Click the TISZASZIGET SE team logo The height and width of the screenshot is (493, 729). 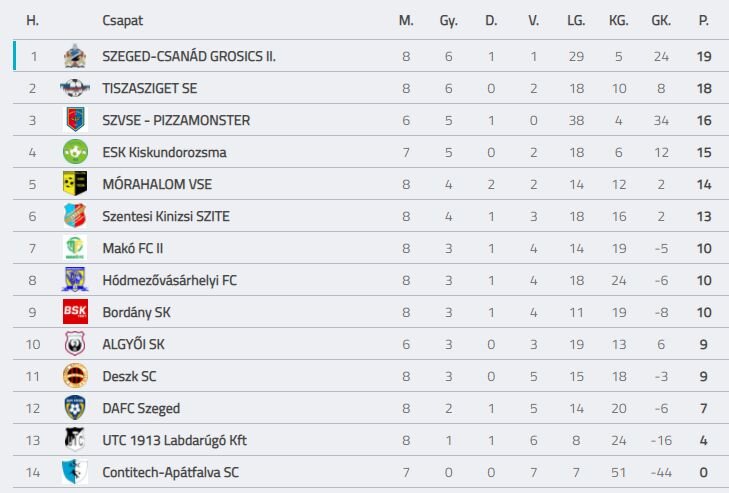click(75, 88)
